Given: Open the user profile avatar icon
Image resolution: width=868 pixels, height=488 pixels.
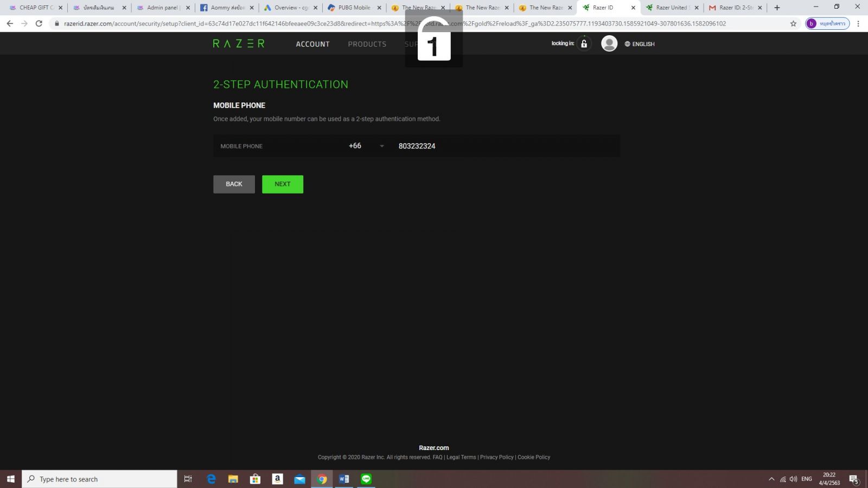Looking at the screenshot, I should [609, 43].
